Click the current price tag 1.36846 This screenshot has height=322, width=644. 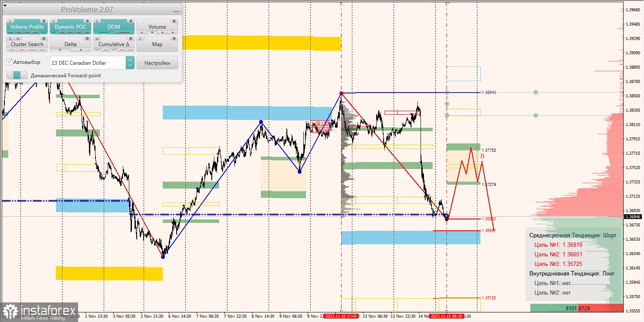point(632,216)
